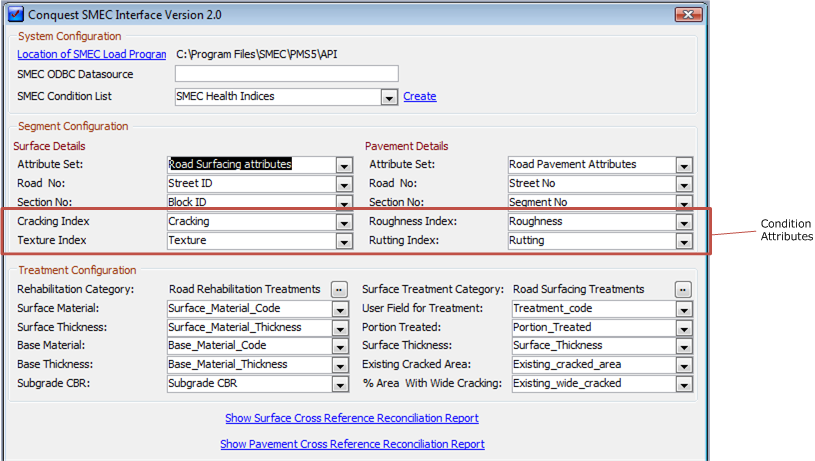Screen dimensions: 815x461
Task: Click the highlighted Road Surfacing attributes field
Action: 252,164
